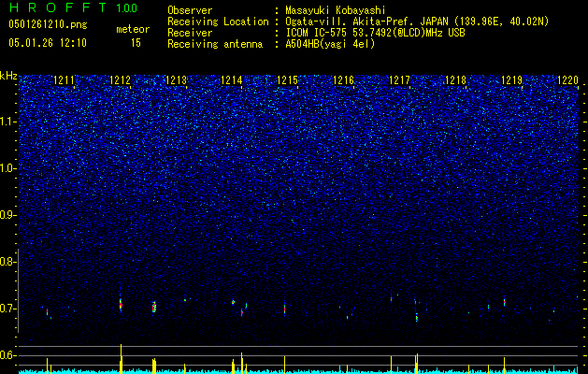Click the 1219 time marker
This screenshot has width=588, height=374.
pyautogui.click(x=511, y=80)
